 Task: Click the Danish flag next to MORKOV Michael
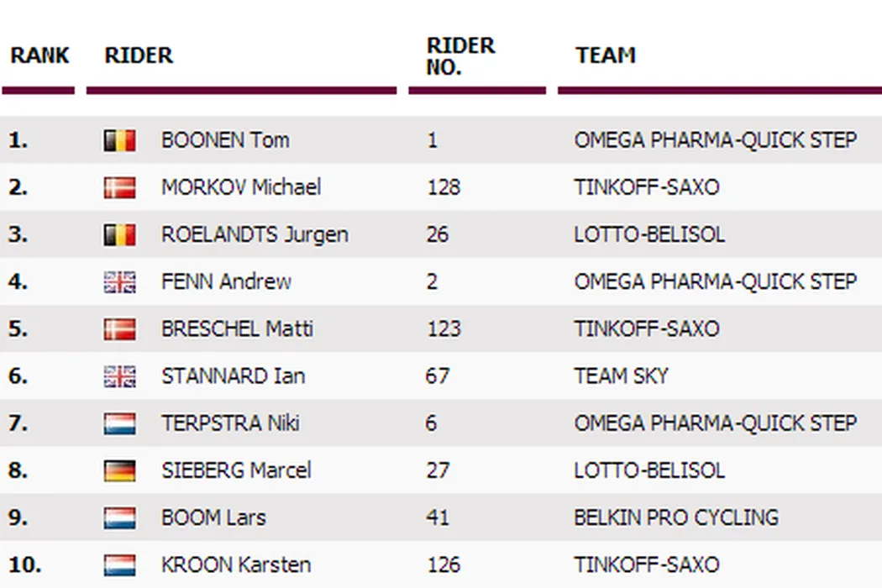tap(119, 187)
